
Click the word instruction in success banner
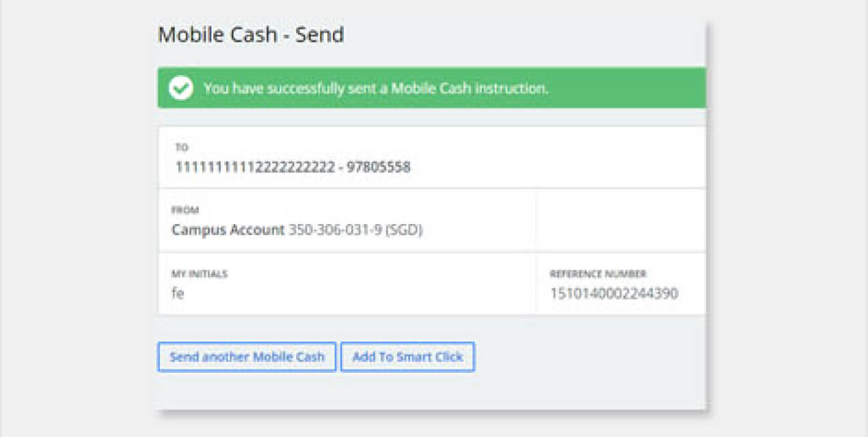(511, 88)
